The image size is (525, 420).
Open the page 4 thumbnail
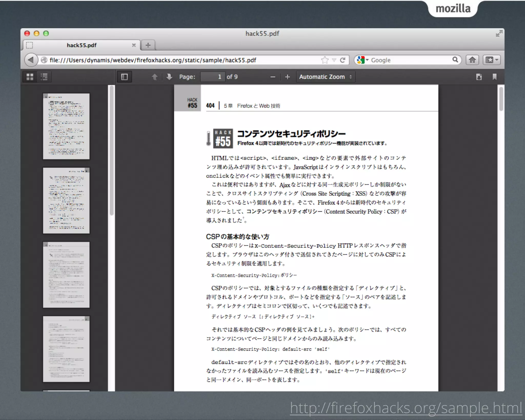[66, 349]
